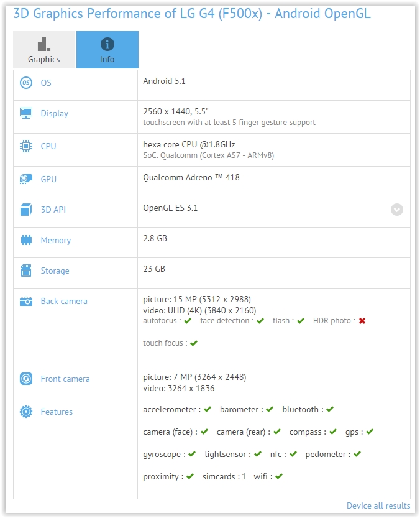Select the Display label
420x518 pixels.
(x=55, y=114)
